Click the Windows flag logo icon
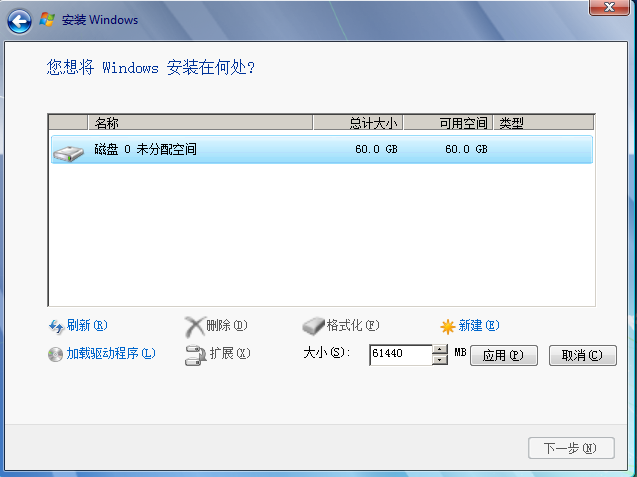 (47, 19)
